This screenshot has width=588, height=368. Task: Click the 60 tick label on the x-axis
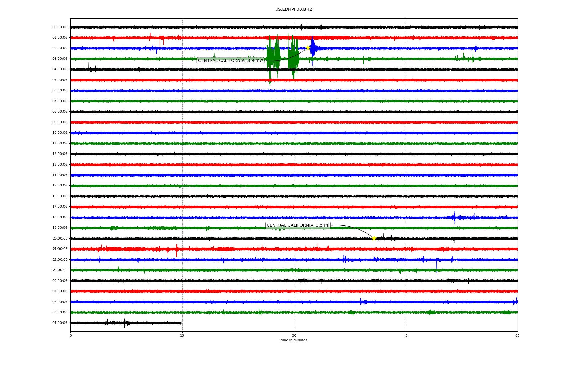point(517,335)
